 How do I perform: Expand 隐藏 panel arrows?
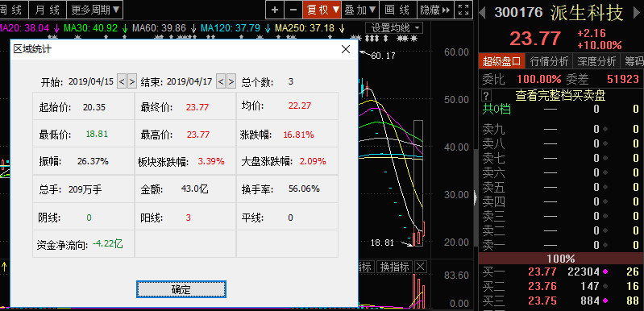(x=435, y=10)
